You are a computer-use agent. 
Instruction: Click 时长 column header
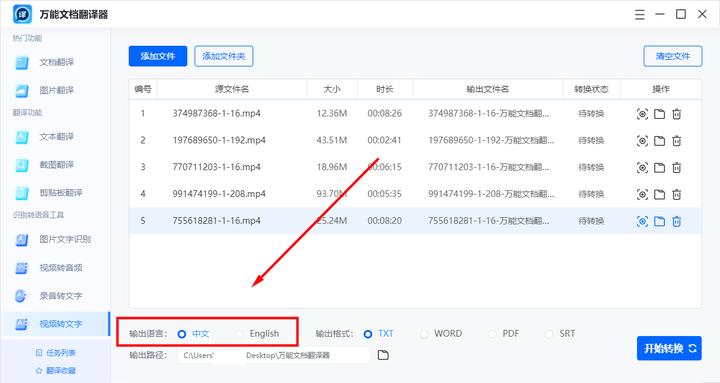(x=385, y=89)
